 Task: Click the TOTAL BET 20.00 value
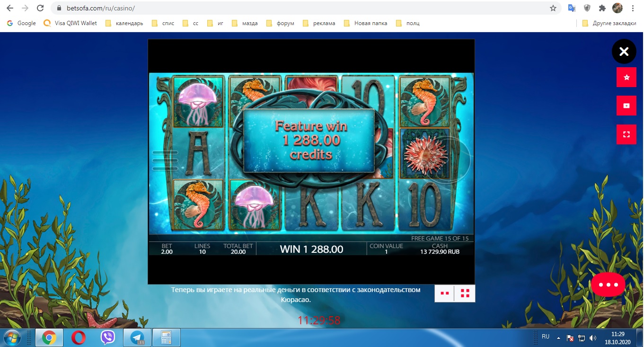click(238, 249)
